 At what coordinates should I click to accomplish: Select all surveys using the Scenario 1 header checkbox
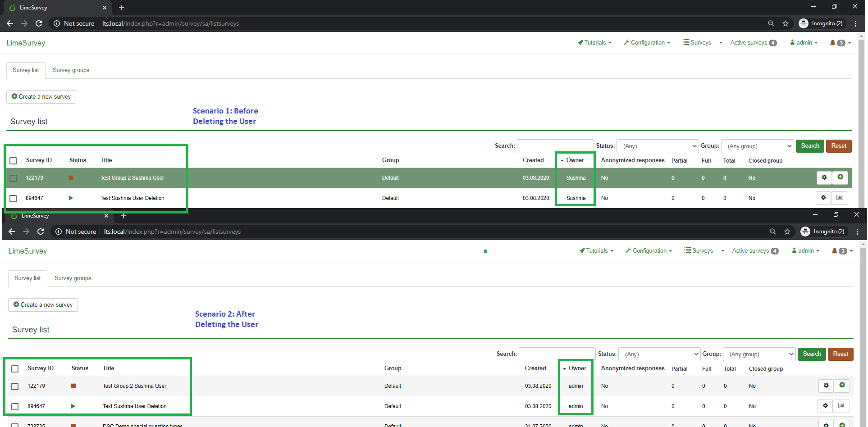(x=13, y=160)
